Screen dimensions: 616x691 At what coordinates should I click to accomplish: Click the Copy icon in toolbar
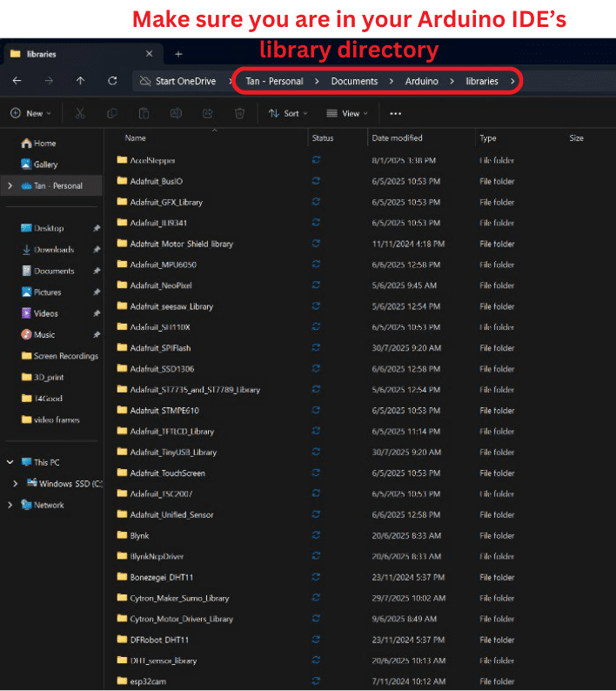coord(111,113)
